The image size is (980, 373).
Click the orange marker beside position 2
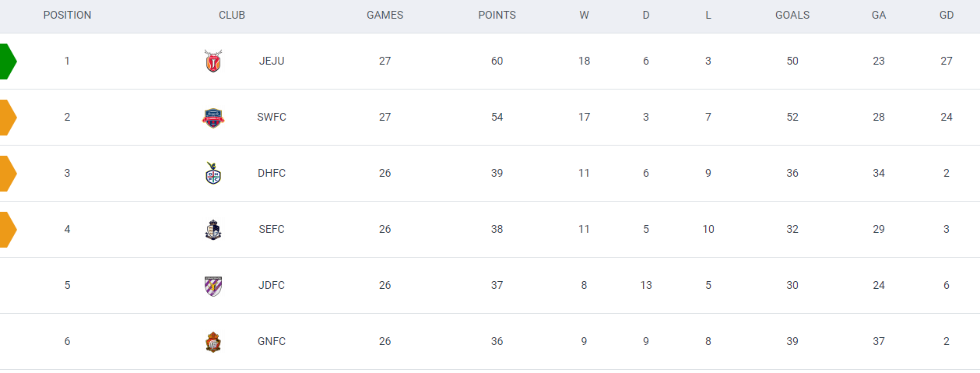(8, 118)
